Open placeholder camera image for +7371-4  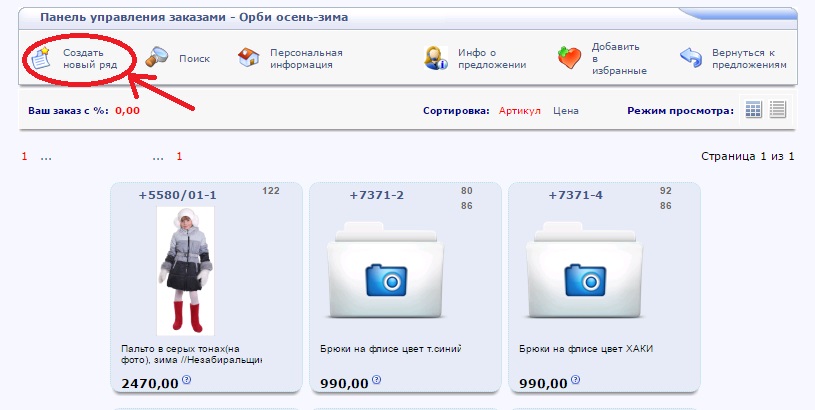(584, 271)
